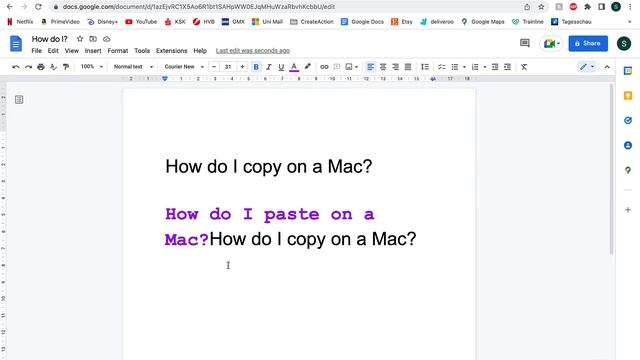The height and width of the screenshot is (360, 640).
Task: Open the Google account avatar S
Action: tap(623, 43)
